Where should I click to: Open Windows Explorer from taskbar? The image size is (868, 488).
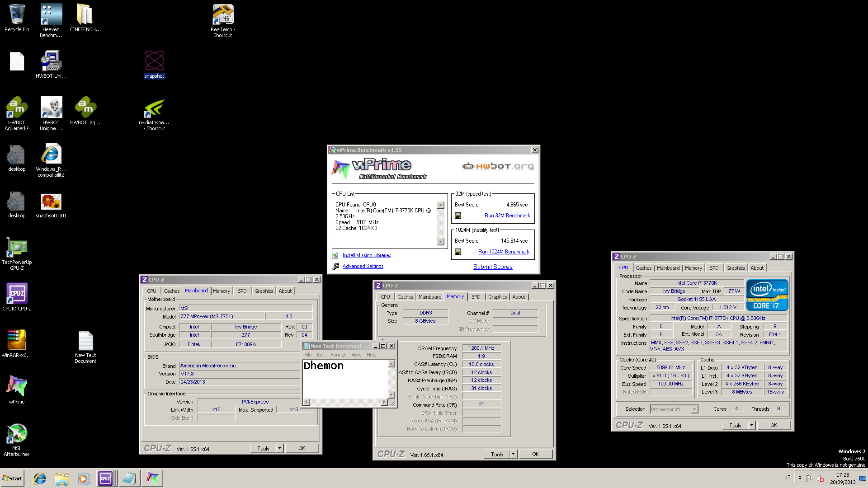[x=62, y=479]
